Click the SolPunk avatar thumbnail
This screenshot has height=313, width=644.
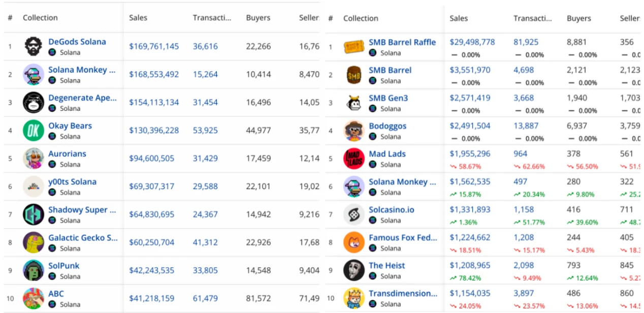pyautogui.click(x=34, y=270)
